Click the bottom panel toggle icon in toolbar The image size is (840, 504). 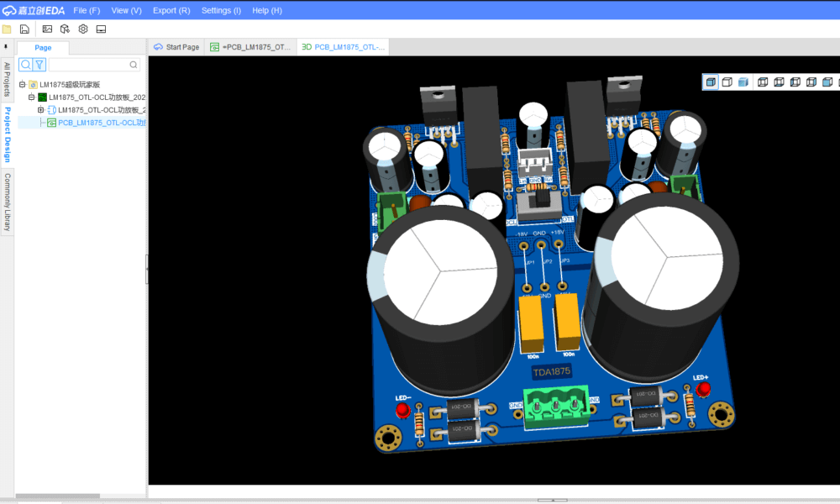(x=101, y=29)
